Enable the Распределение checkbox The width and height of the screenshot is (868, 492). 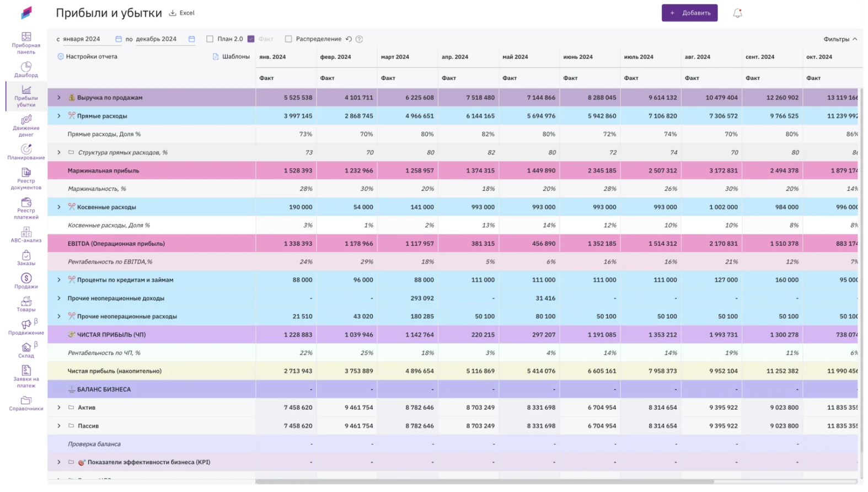(x=288, y=39)
